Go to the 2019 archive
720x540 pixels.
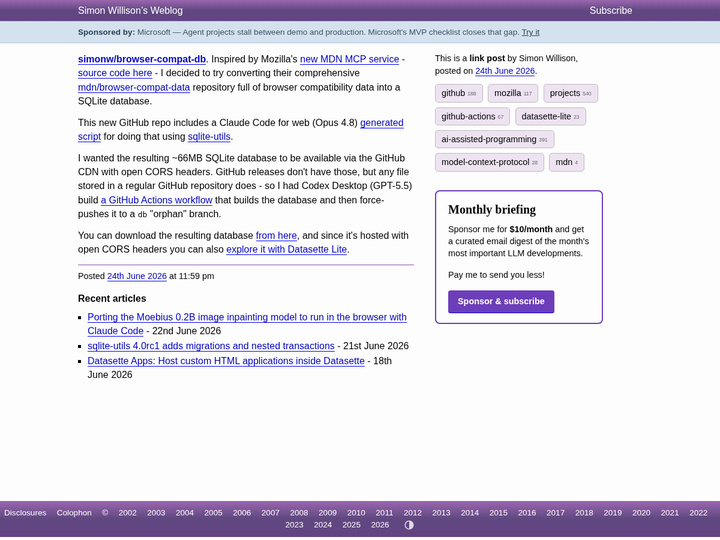pos(613,512)
